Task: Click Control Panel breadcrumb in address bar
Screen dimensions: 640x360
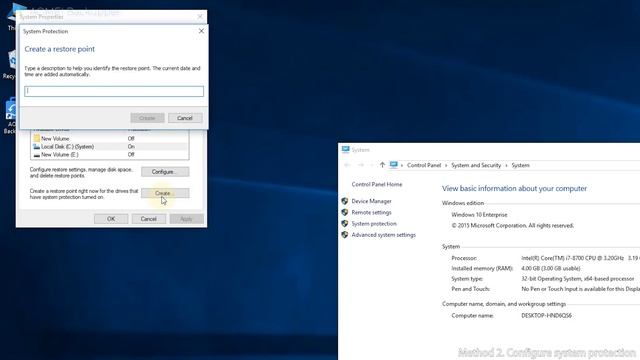Action: click(424, 165)
